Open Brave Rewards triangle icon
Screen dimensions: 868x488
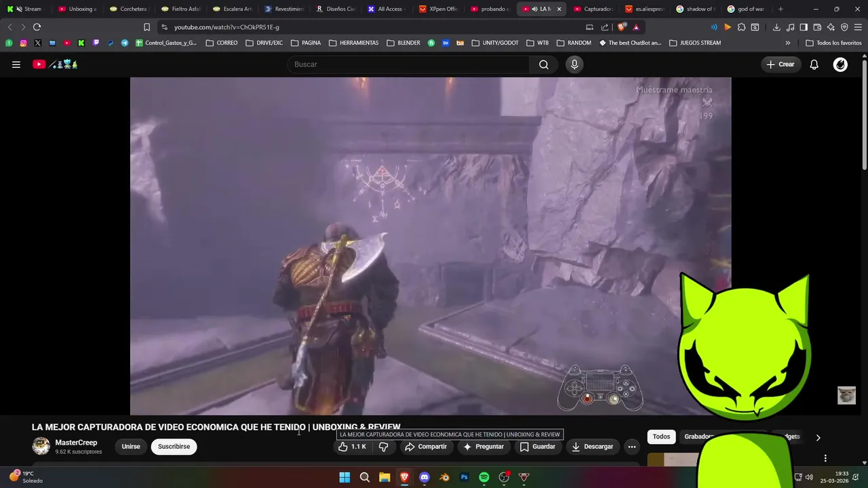tap(636, 27)
